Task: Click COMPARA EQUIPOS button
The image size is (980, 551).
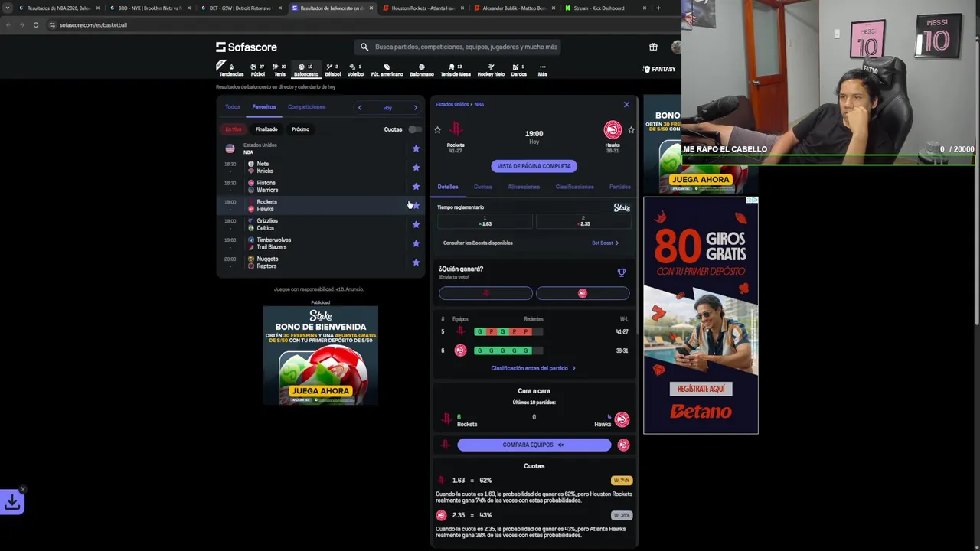Action: click(534, 445)
